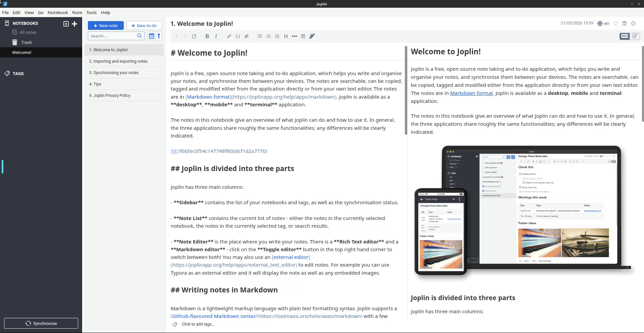Viewport: 644px width, 333px height.
Task: Open the spell checker language dropdown
Action: (x=603, y=23)
